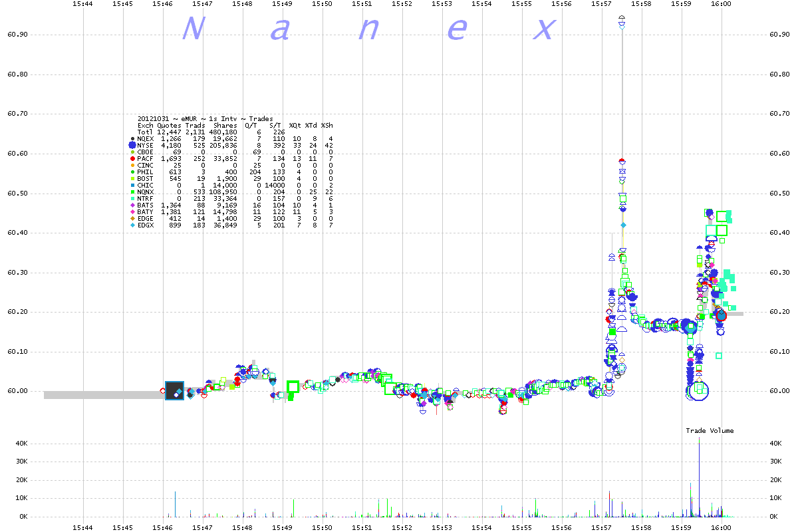Click CHIC S/T value '14000'
The height and width of the screenshot is (532, 798).
[275, 185]
